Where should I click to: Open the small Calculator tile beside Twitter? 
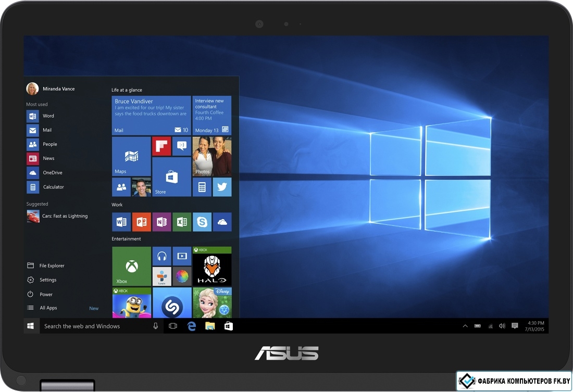point(202,187)
